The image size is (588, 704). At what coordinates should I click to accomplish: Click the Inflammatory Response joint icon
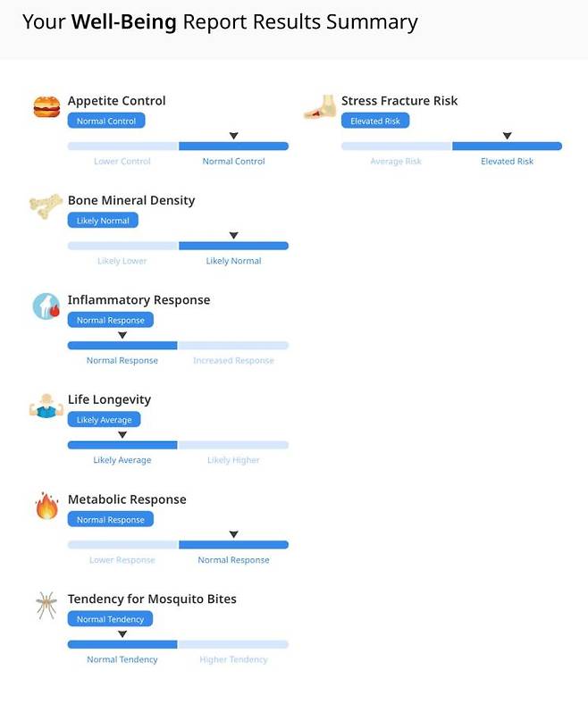coord(46,306)
